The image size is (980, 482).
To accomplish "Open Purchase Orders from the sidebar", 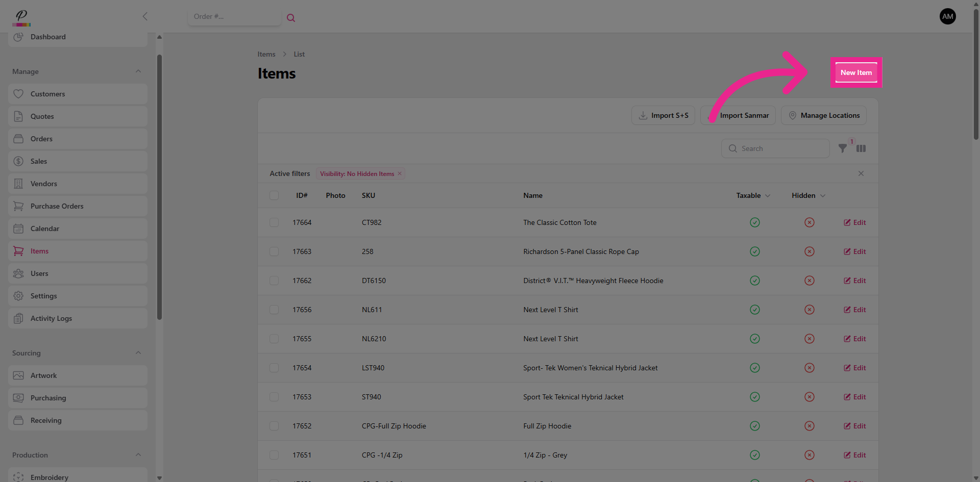I will pyautogui.click(x=57, y=206).
